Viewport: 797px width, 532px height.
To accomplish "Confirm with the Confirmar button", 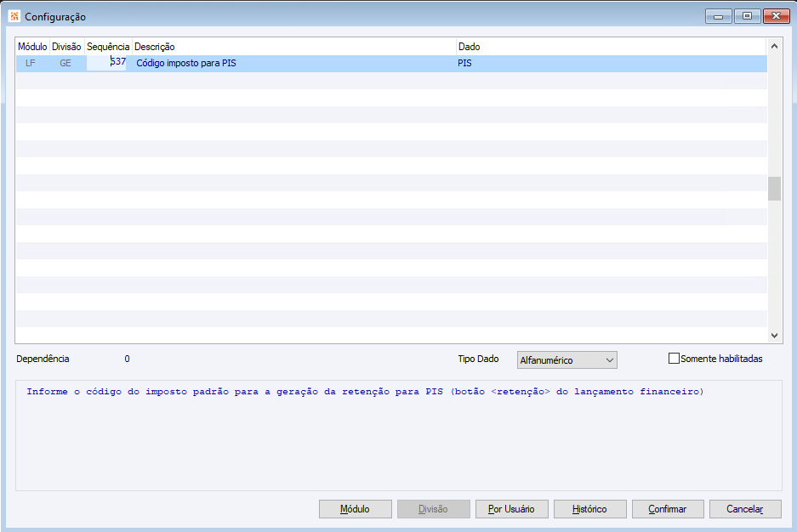I will tap(668, 509).
